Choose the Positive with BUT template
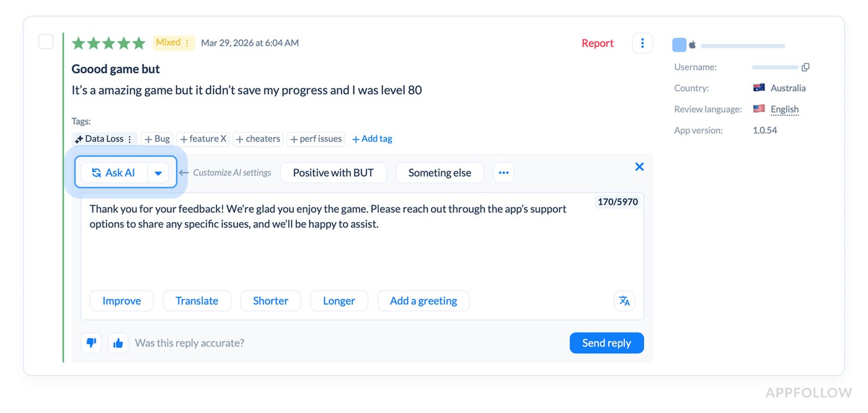 (x=333, y=172)
